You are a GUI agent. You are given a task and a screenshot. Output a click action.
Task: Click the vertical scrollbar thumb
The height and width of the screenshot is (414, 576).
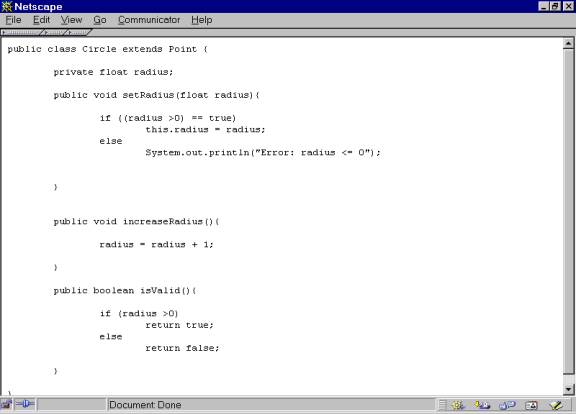coord(568,212)
